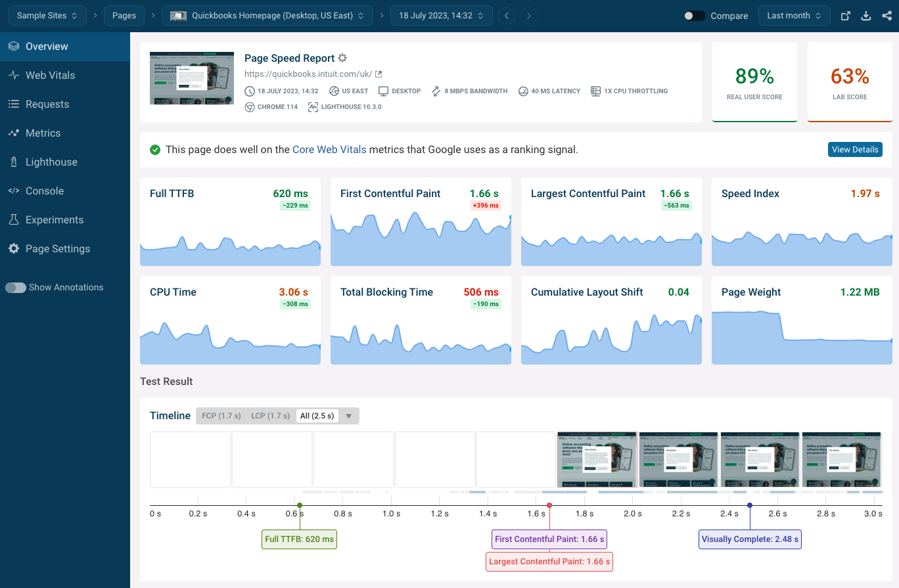Viewport: 899px width, 588px height.
Task: Click the 40 MS LATENCY gauge icon
Action: [523, 91]
